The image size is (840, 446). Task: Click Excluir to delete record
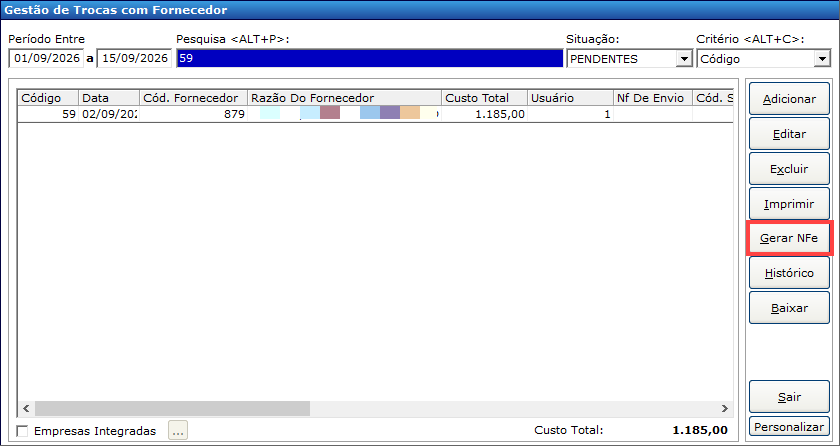point(789,169)
